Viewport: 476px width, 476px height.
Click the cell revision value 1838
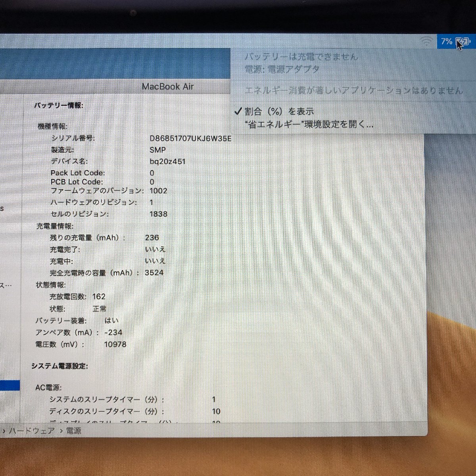pos(158,214)
